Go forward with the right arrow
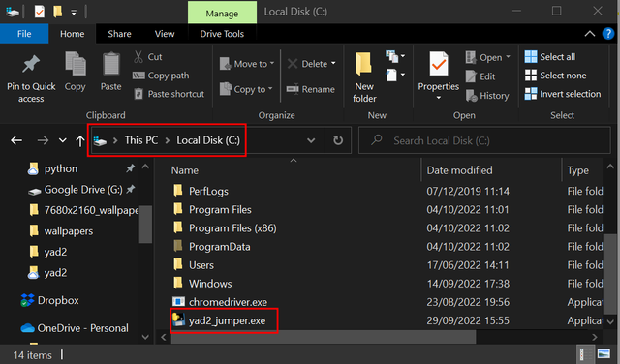The image size is (620, 364). [x=43, y=140]
